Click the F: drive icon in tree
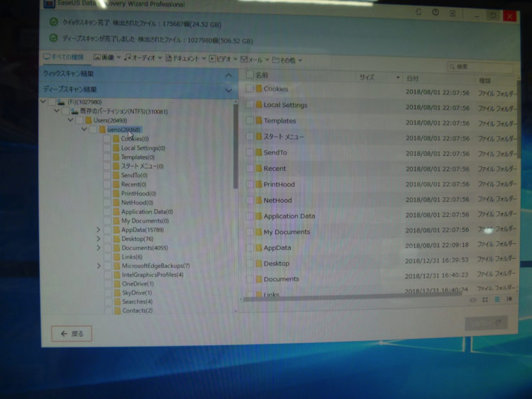 61,102
